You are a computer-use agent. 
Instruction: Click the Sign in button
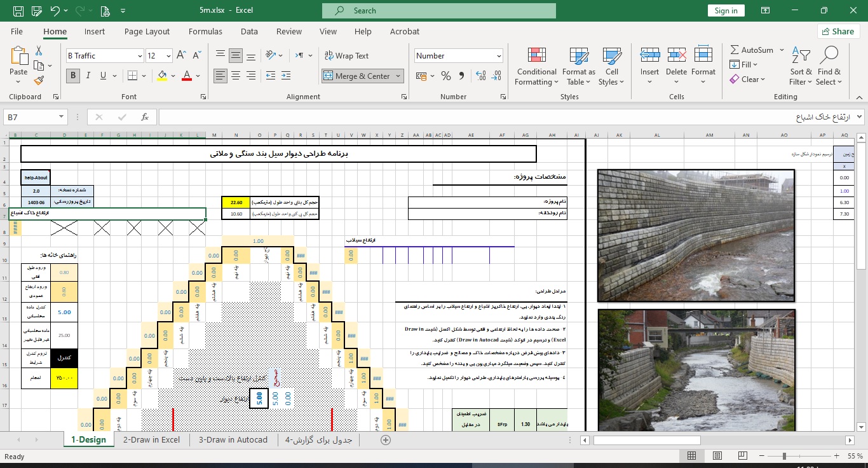pos(726,11)
